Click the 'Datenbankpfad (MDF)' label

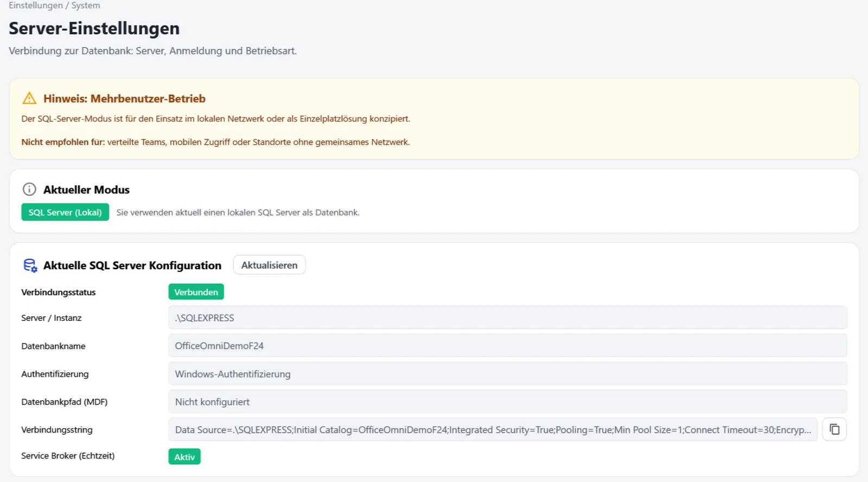point(64,402)
